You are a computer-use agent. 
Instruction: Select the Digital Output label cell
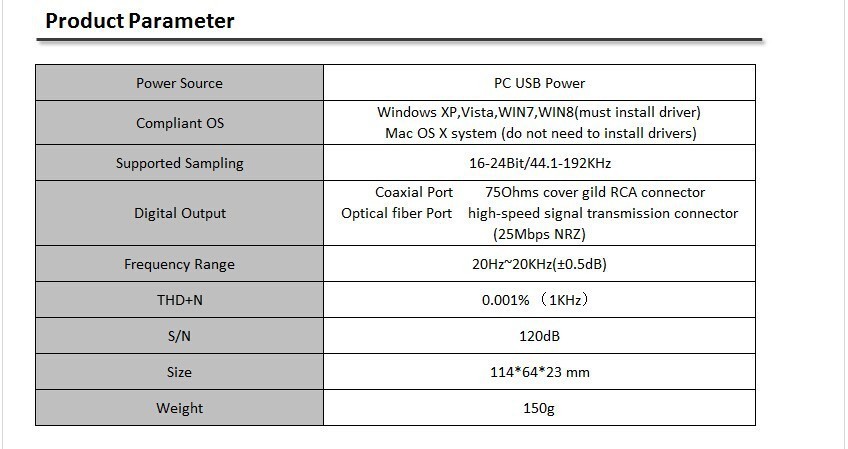click(180, 213)
